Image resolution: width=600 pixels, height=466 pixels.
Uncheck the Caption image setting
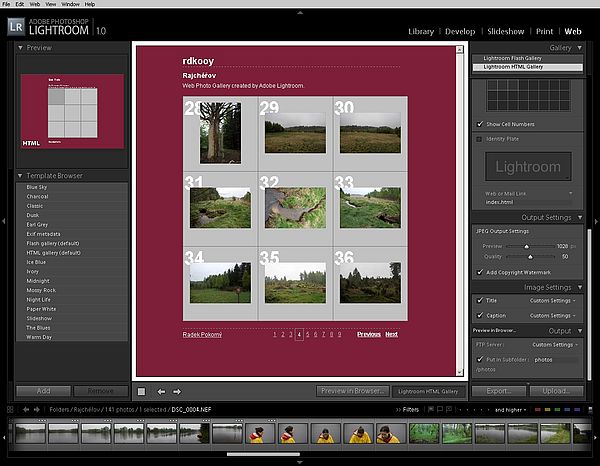tap(481, 314)
